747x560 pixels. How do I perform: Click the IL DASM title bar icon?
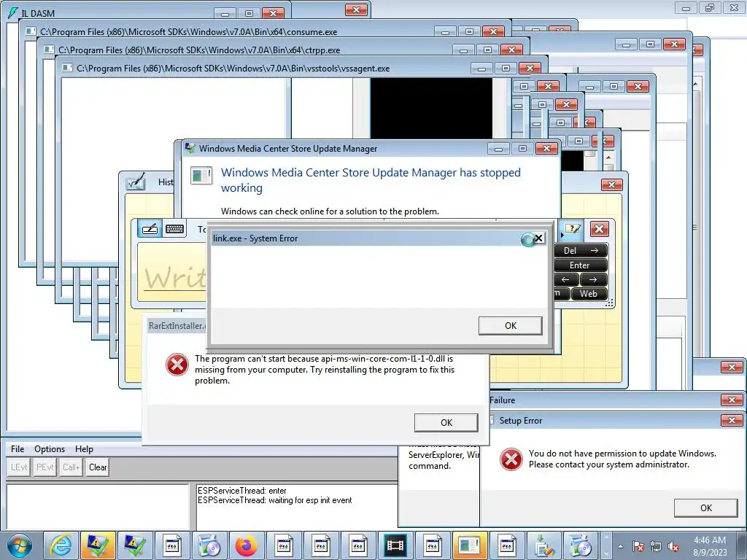tap(13, 13)
